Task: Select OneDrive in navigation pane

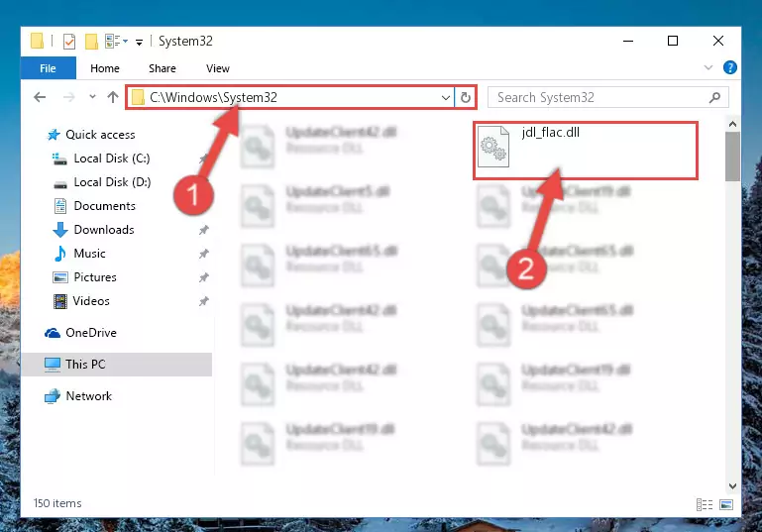Action: [91, 333]
